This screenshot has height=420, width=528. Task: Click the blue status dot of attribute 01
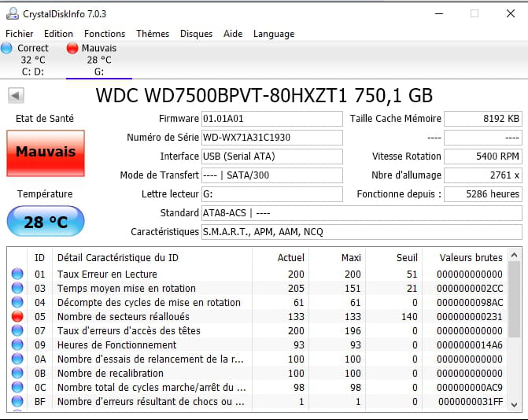pyautogui.click(x=17, y=274)
